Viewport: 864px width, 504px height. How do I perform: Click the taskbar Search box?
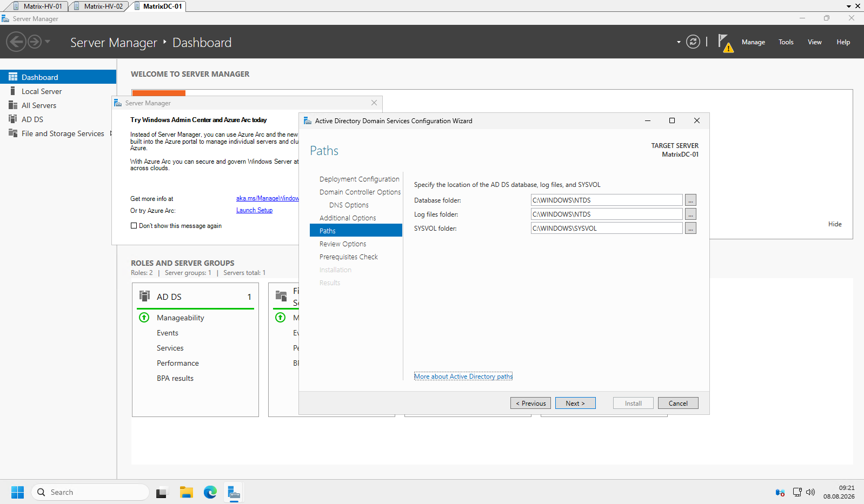[x=90, y=492]
